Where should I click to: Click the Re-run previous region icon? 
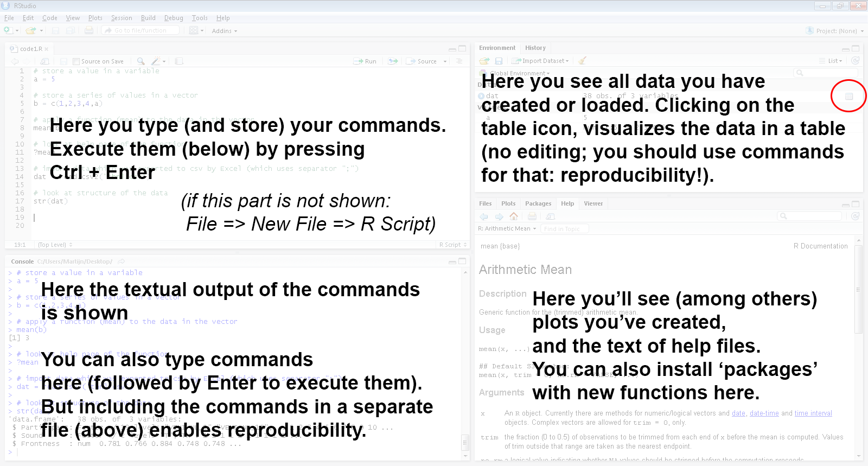pyautogui.click(x=393, y=61)
